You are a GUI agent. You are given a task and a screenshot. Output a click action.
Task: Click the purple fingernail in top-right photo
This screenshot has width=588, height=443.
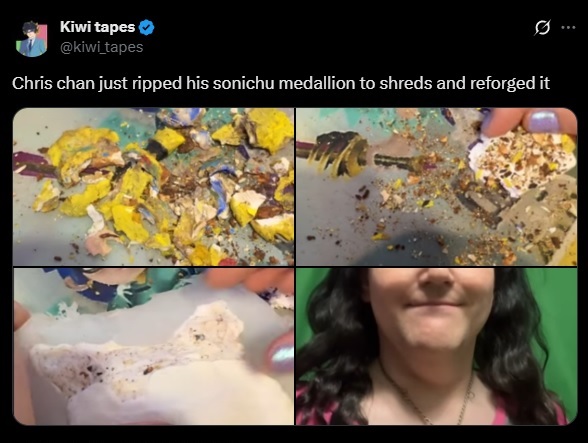click(x=543, y=120)
